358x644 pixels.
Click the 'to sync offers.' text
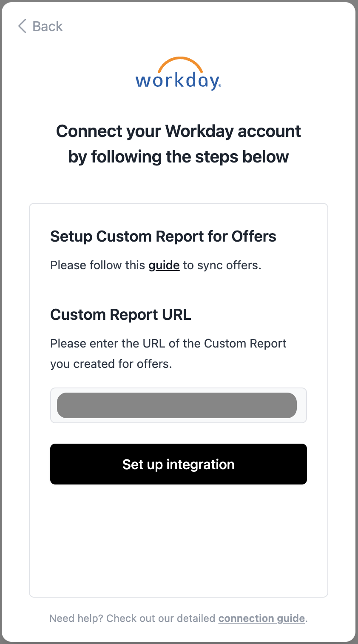tap(222, 265)
